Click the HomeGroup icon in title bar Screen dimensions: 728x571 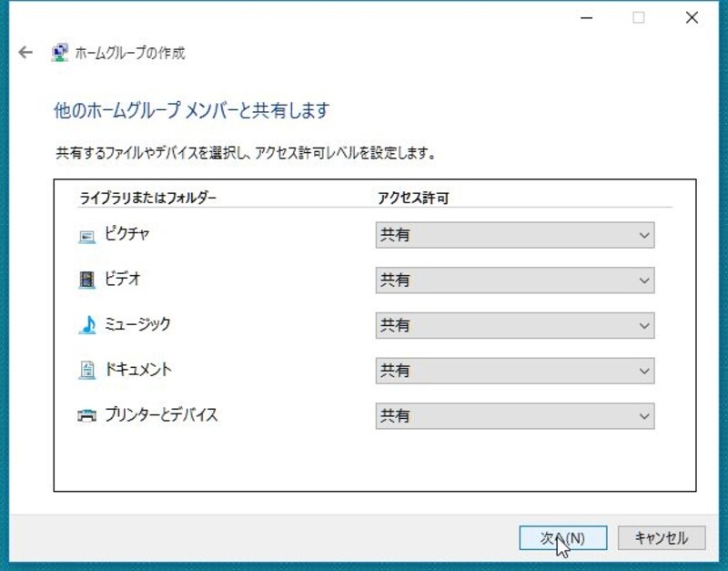coord(60,53)
